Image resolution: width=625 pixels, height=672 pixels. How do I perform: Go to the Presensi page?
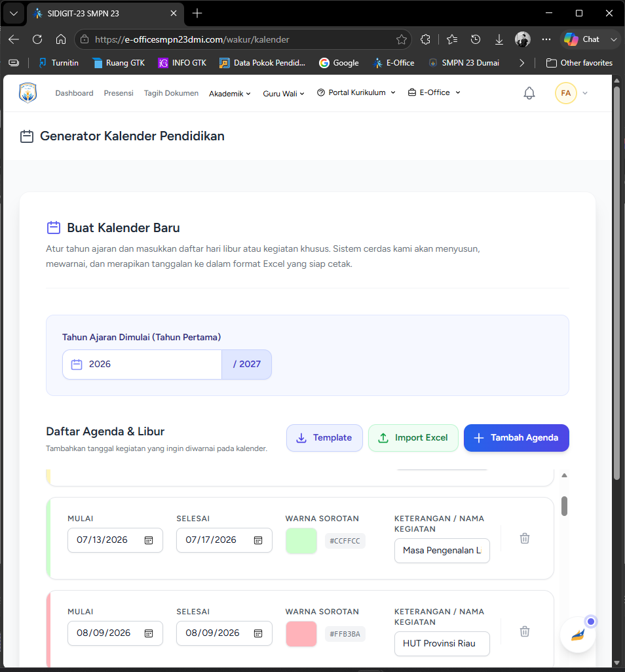119,93
